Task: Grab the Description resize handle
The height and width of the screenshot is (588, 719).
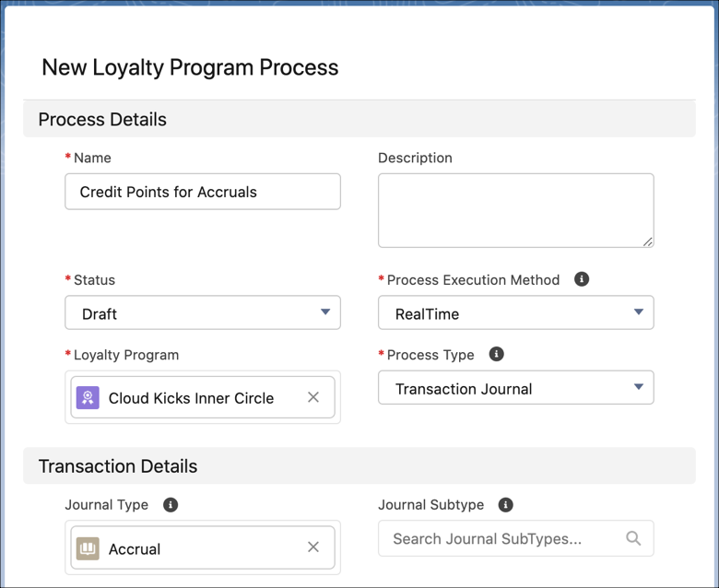Action: tap(647, 242)
